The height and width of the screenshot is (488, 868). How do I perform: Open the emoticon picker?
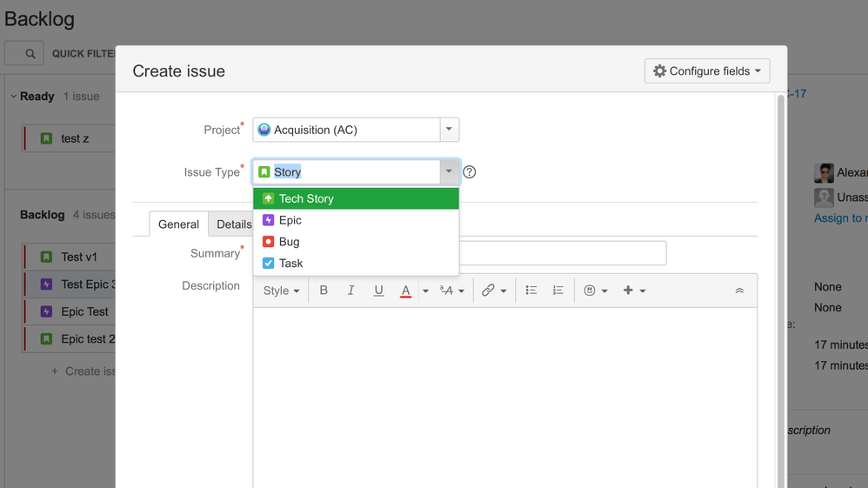596,291
